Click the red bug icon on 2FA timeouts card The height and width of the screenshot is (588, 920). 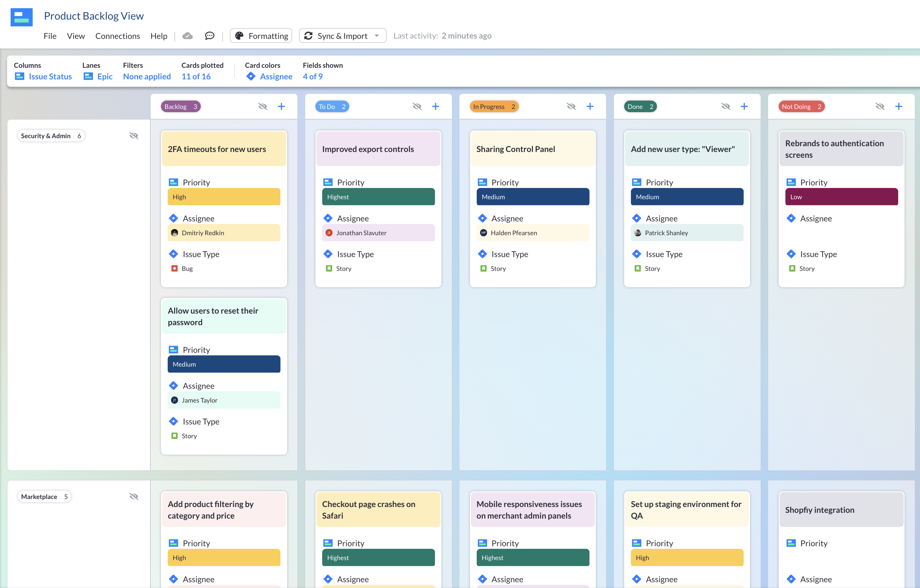coord(175,268)
